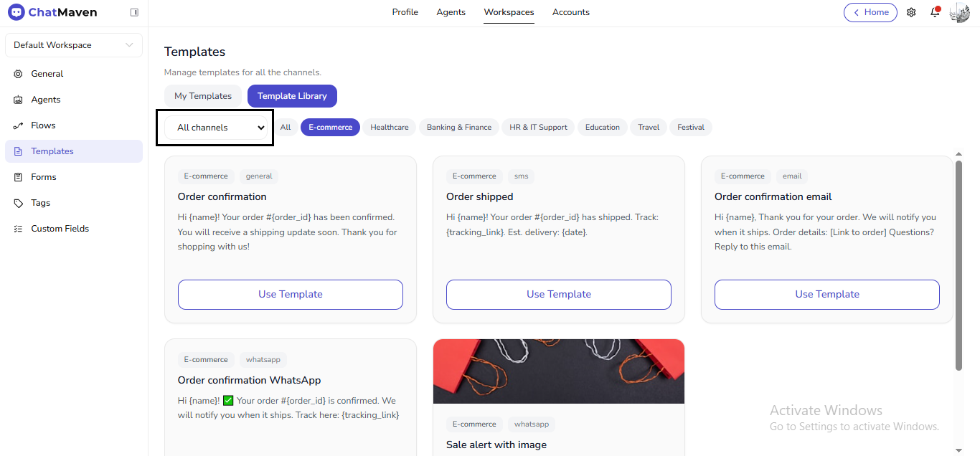Use the Order confirmation template
This screenshot has height=456, width=980.
[x=290, y=294]
